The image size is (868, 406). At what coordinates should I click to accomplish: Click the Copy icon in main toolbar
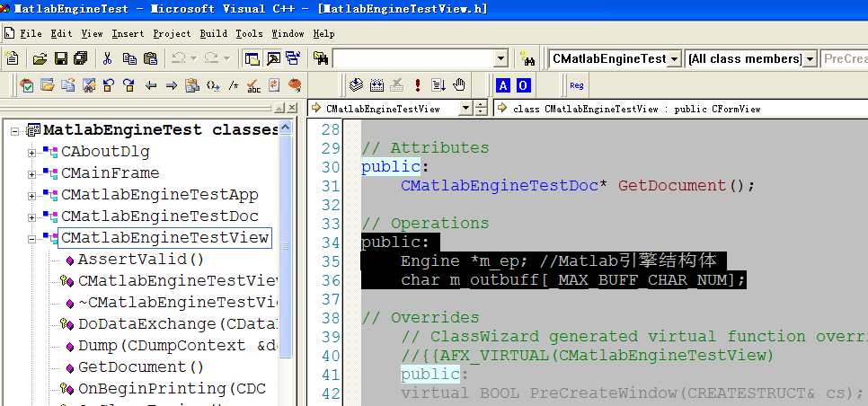129,58
